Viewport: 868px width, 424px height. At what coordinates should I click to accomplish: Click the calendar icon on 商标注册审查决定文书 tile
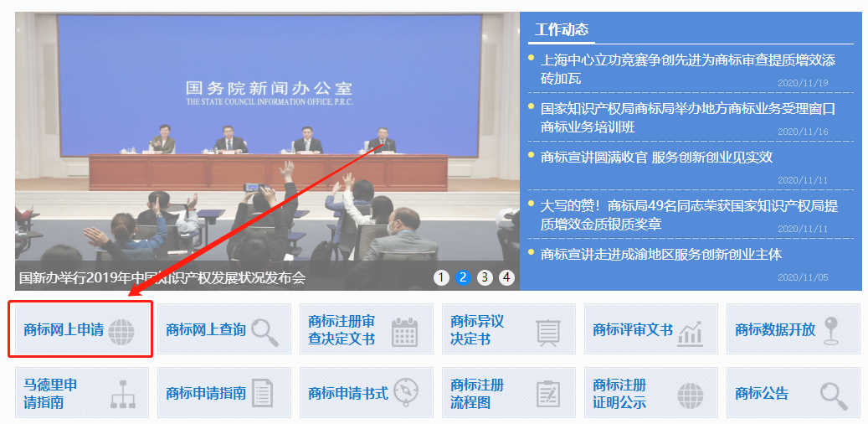[404, 333]
